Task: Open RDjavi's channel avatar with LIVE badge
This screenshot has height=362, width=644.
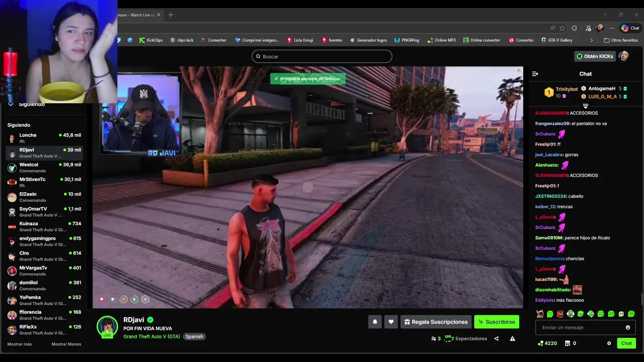Action: click(107, 327)
